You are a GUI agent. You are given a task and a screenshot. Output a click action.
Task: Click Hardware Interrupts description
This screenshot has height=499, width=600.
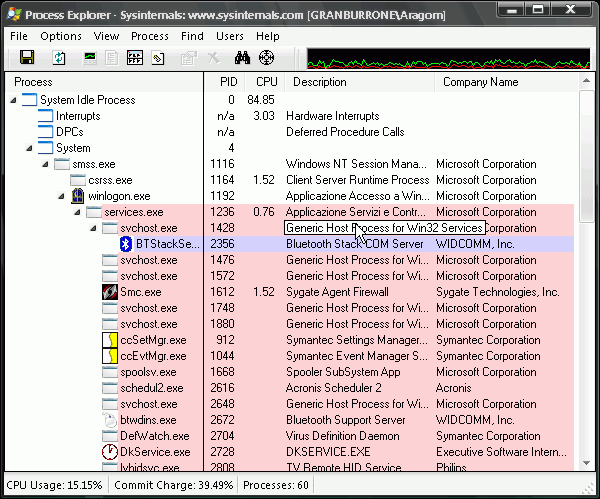tap(333, 116)
